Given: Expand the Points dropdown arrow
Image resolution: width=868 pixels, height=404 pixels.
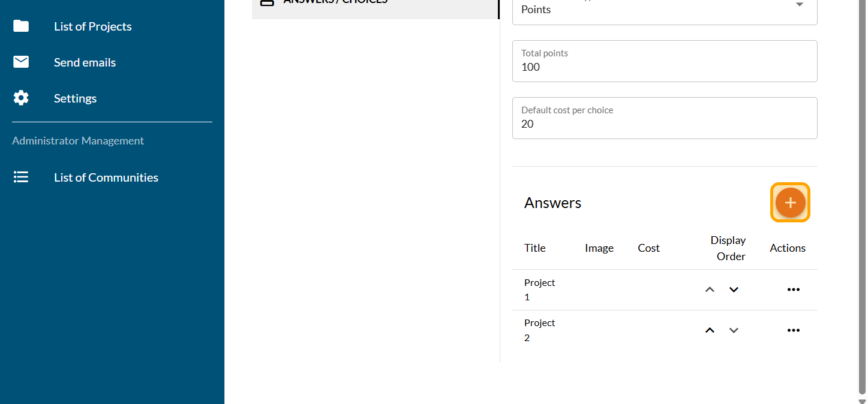Looking at the screenshot, I should pyautogui.click(x=799, y=5).
